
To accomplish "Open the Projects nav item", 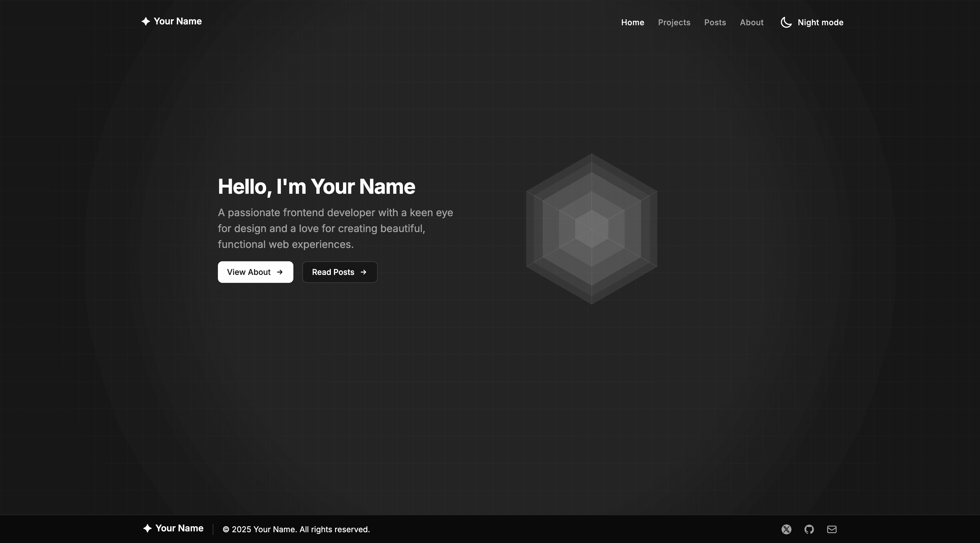I will tap(674, 22).
